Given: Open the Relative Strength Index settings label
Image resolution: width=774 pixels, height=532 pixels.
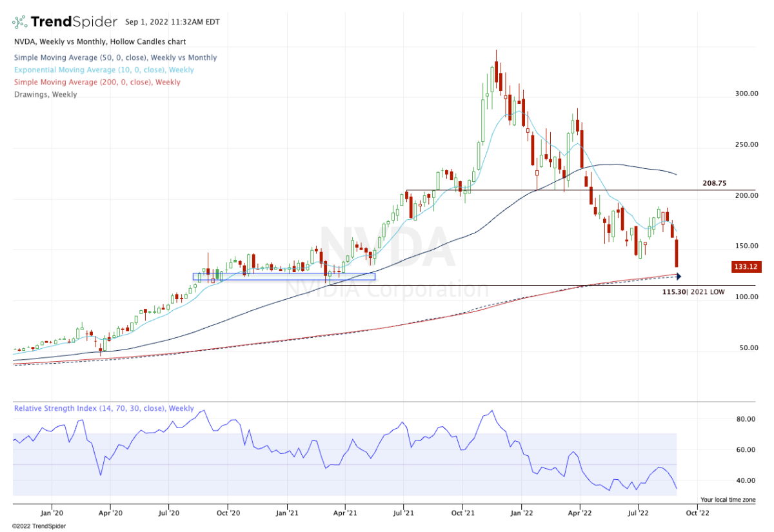Looking at the screenshot, I should coord(104,408).
